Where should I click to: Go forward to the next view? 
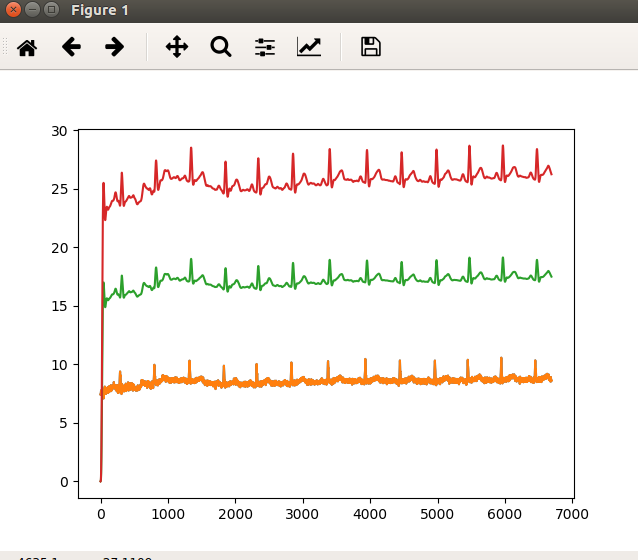[114, 47]
